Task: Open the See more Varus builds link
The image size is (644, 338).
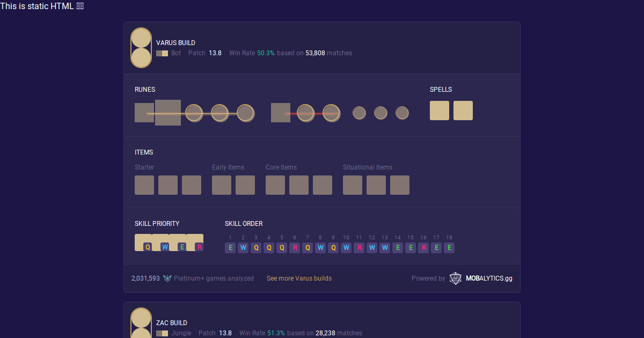Action: (299, 278)
